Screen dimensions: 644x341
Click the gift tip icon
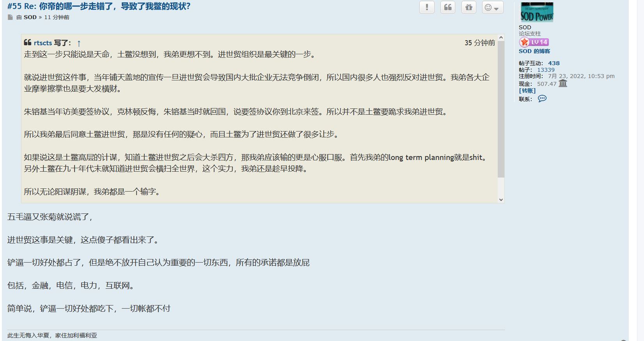[x=469, y=7]
